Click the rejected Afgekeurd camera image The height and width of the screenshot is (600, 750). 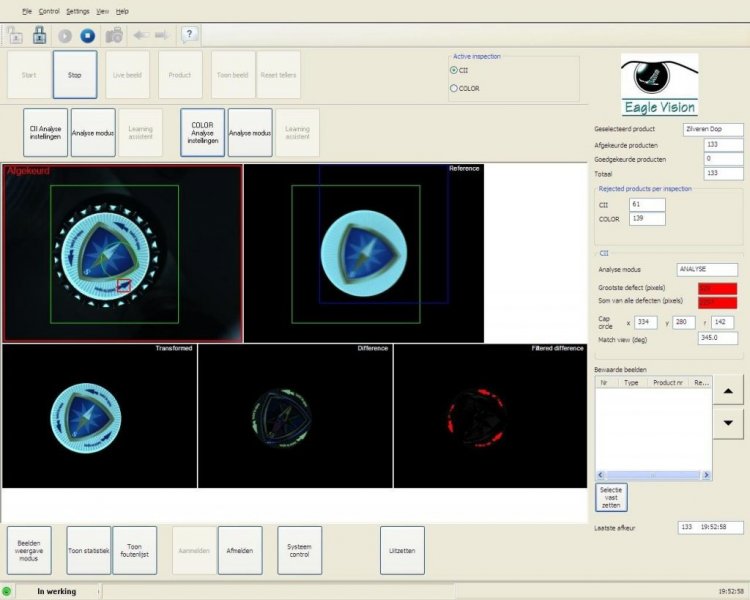122,254
